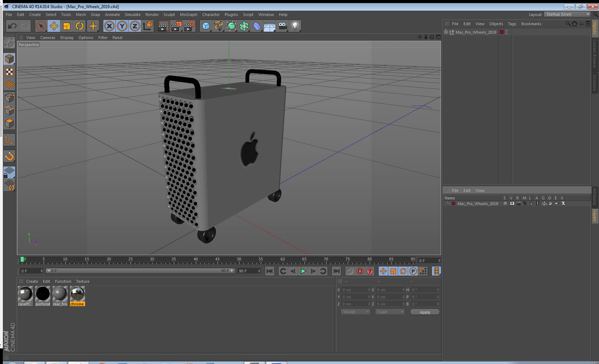This screenshot has height=364, width=599.
Task: Switch to Polygons mode
Action: point(9,123)
